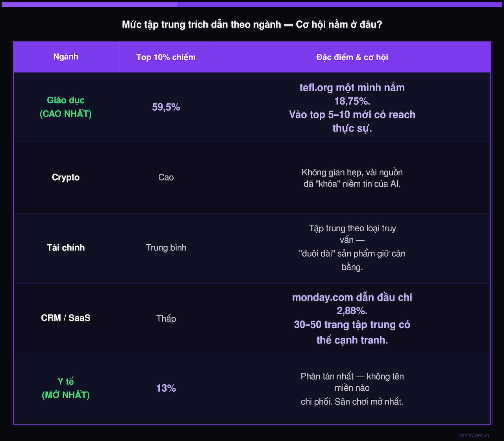Click the purple progress bar at top

pyautogui.click(x=252, y=5)
